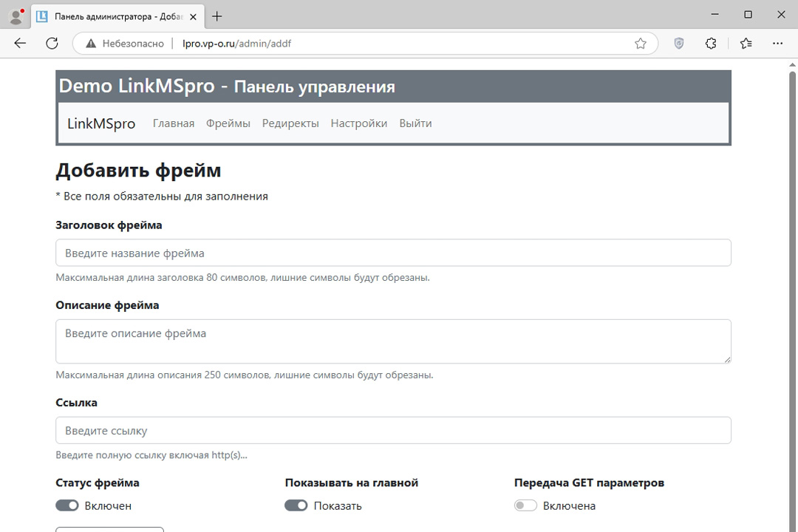Maximize the browser window
The image size is (798, 532).
pos(748,15)
